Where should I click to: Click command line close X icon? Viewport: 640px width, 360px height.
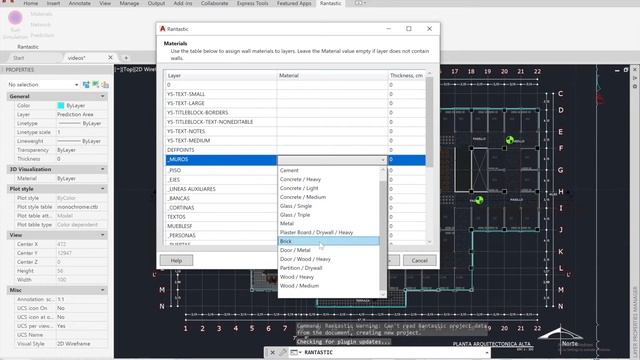coord(272,352)
